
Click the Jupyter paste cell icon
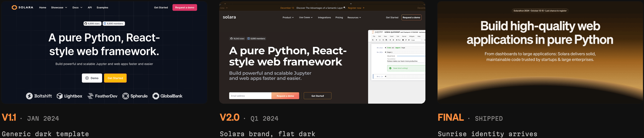[386, 40]
